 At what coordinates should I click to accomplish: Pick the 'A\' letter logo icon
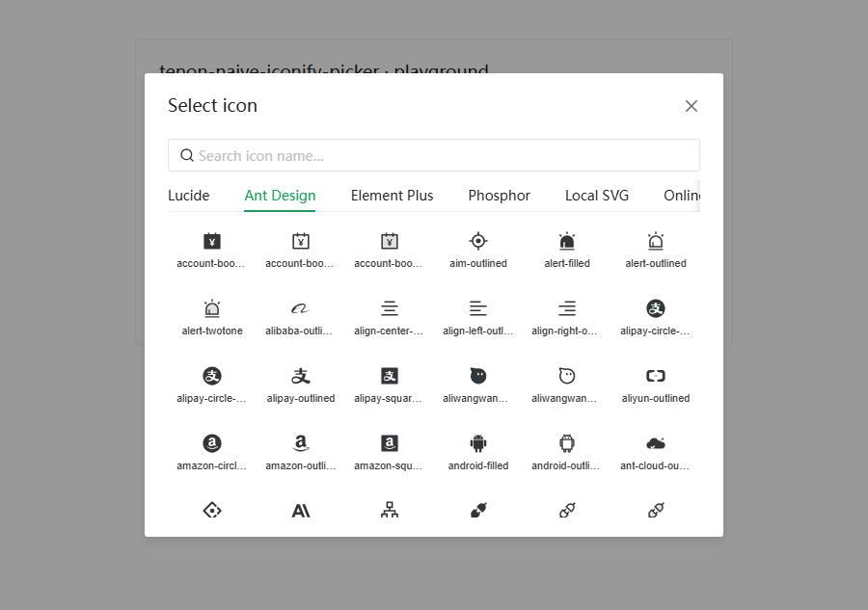[301, 511]
